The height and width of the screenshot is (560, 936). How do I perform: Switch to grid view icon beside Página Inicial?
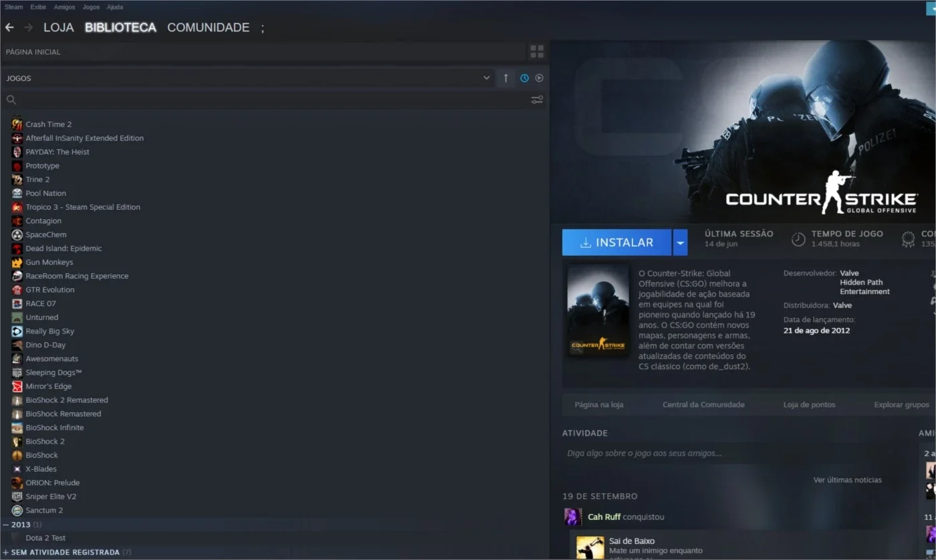537,51
